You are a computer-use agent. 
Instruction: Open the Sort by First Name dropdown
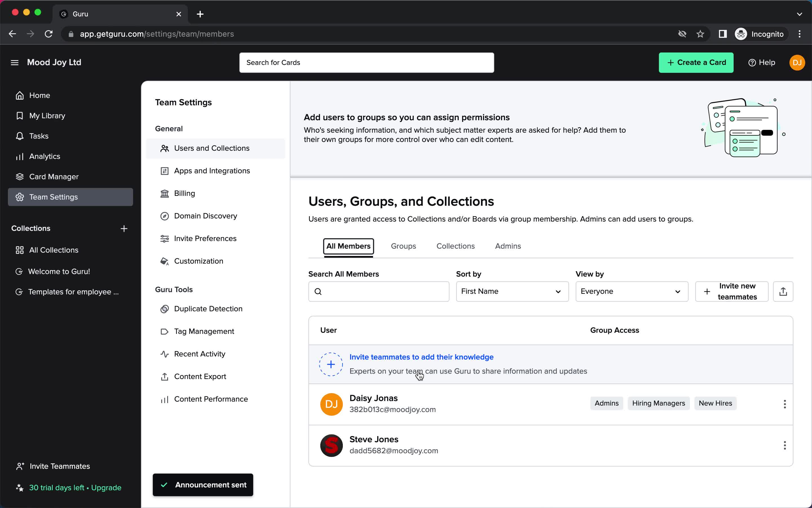pyautogui.click(x=512, y=292)
